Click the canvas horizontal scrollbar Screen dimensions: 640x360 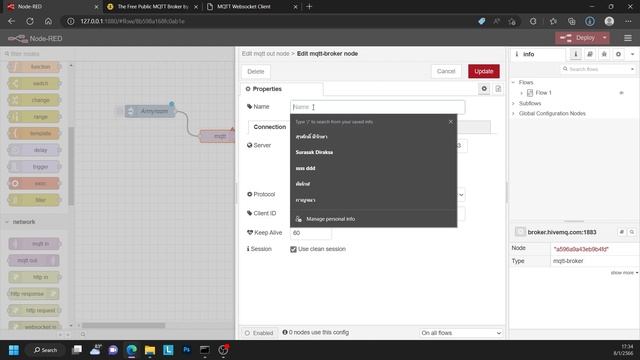(x=124, y=326)
